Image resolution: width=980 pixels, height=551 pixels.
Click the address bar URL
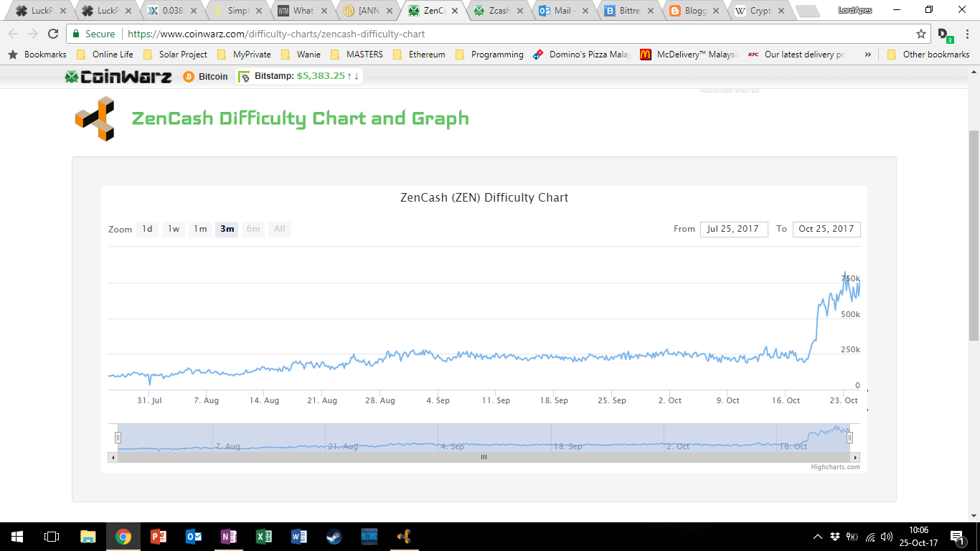coord(276,34)
